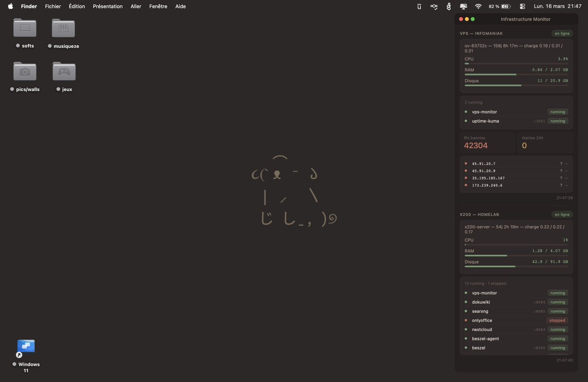Click the x200-server uptime and load text
The width and height of the screenshot is (588, 382).
point(514,229)
